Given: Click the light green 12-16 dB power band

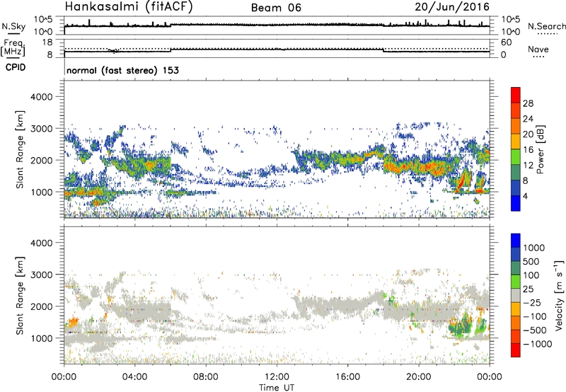Looking at the screenshot, I should (516, 156).
